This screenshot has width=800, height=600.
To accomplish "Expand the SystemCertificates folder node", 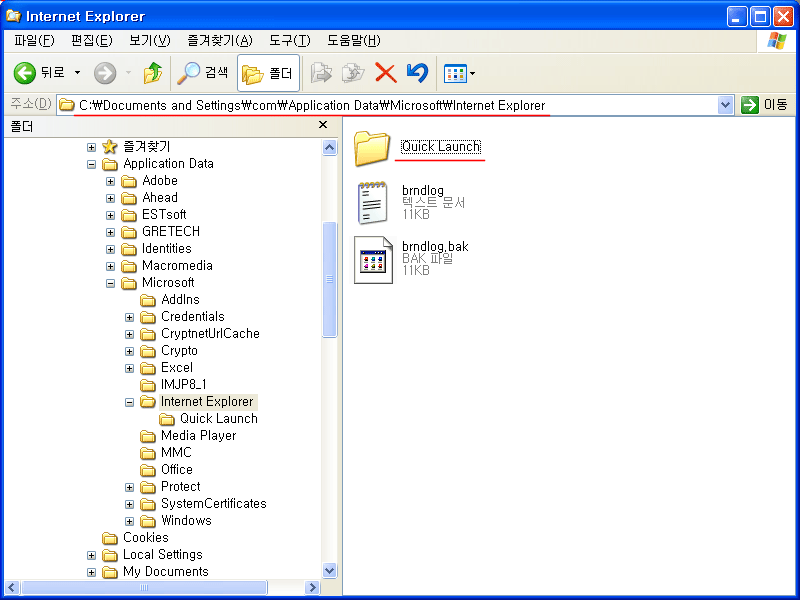I will [x=130, y=505].
